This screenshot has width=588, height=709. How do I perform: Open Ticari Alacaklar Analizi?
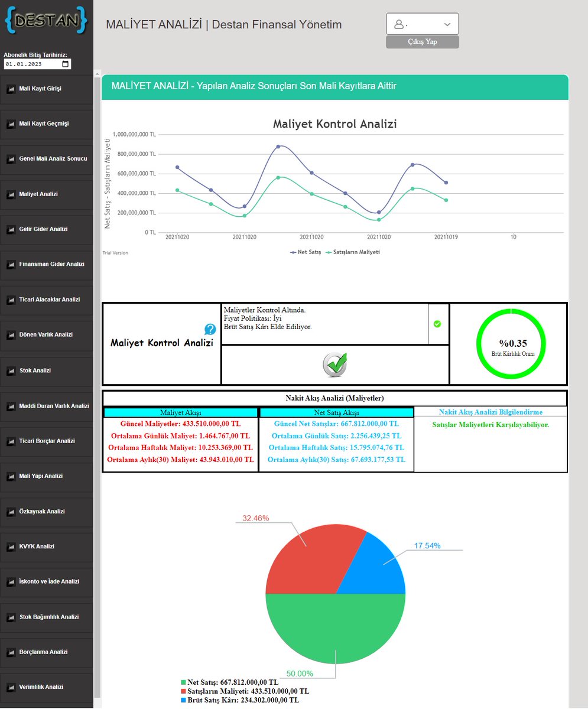point(47,300)
